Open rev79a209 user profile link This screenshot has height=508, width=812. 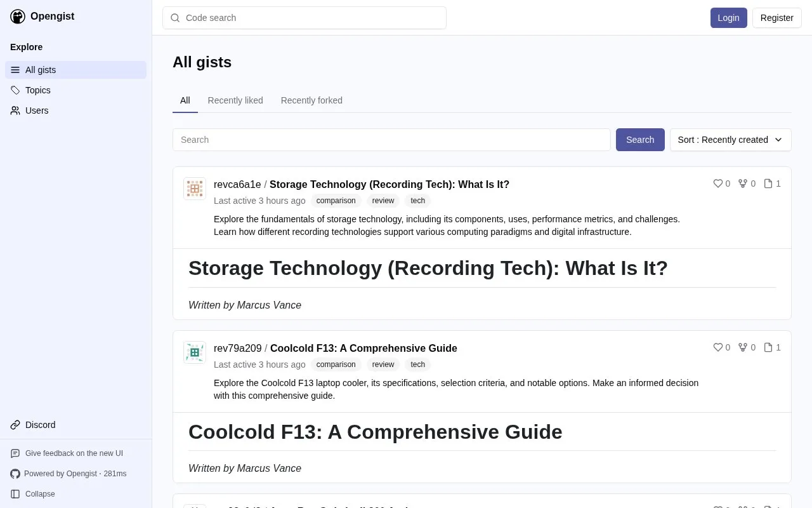pyautogui.click(x=238, y=349)
